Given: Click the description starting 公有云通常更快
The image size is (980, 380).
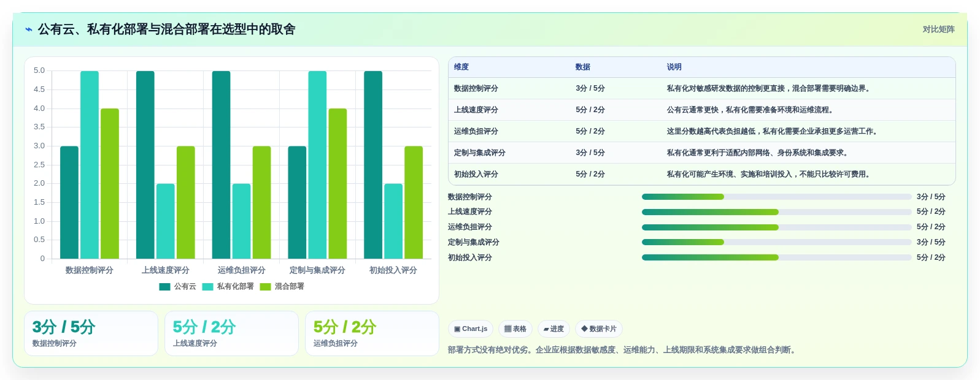Looking at the screenshot, I should point(750,110).
